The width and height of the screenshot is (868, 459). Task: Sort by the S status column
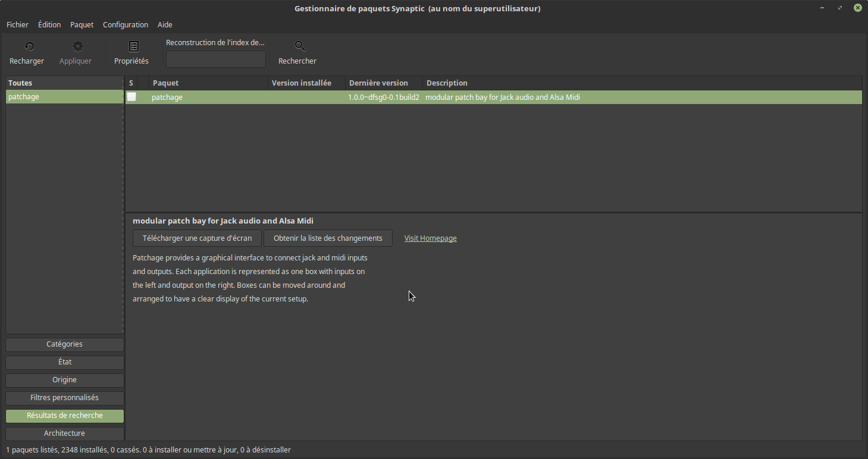click(131, 83)
